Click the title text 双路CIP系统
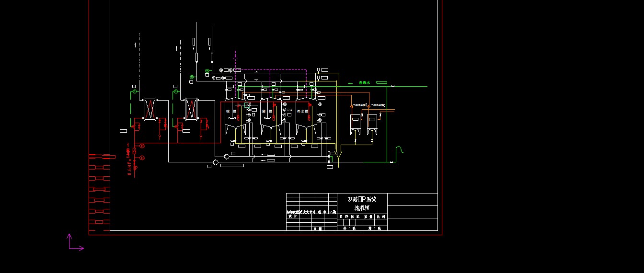The image size is (644, 273). click(362, 199)
